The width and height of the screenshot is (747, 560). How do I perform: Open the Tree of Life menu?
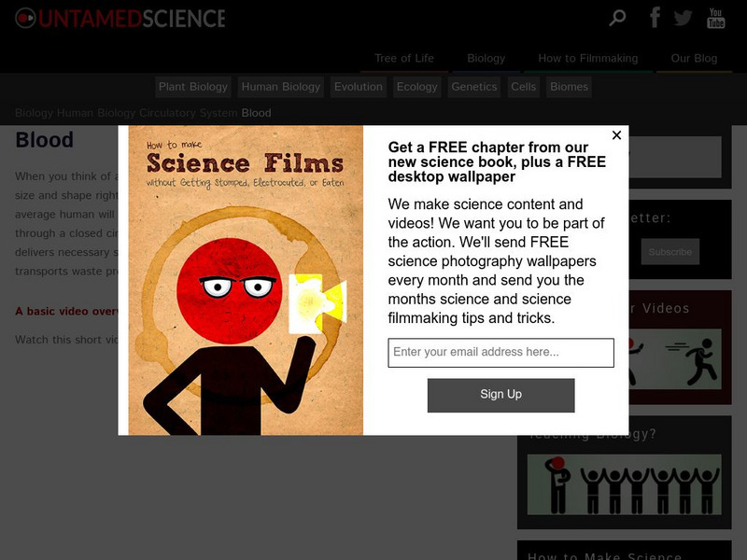404,59
